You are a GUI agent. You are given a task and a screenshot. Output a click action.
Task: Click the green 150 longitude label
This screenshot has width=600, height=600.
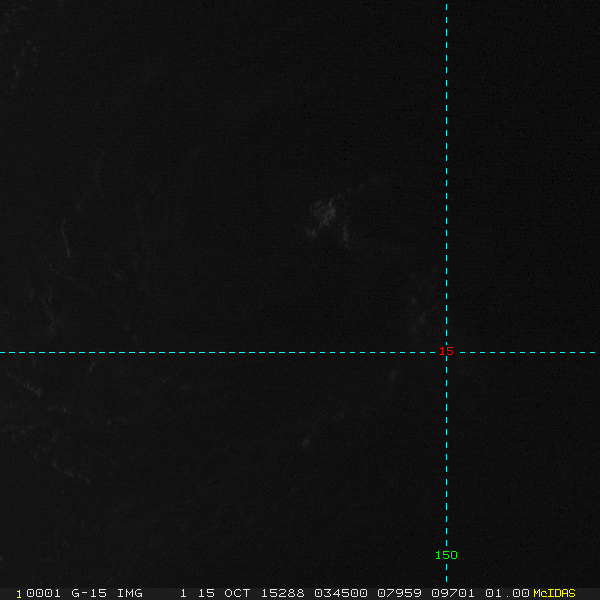[x=446, y=555]
